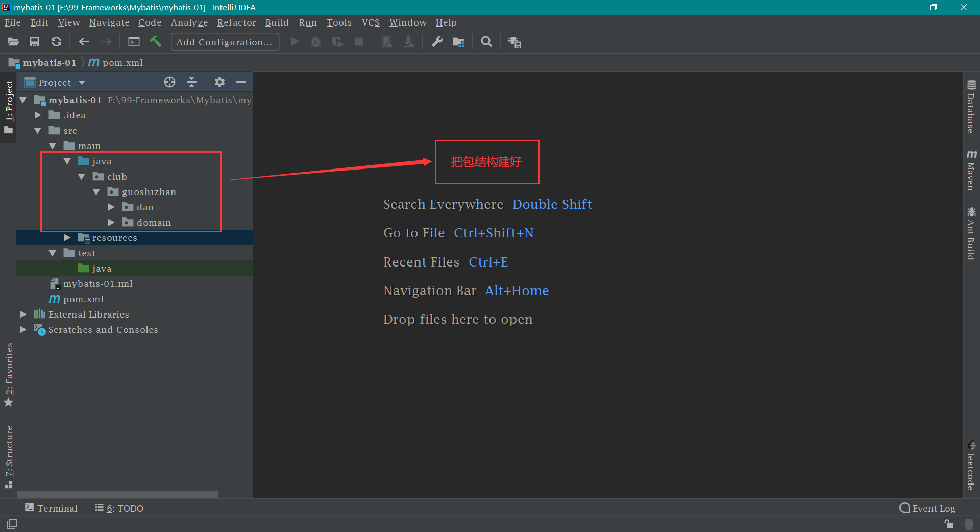Open Project panel gear settings
The width and height of the screenshot is (980, 532).
[x=219, y=82]
